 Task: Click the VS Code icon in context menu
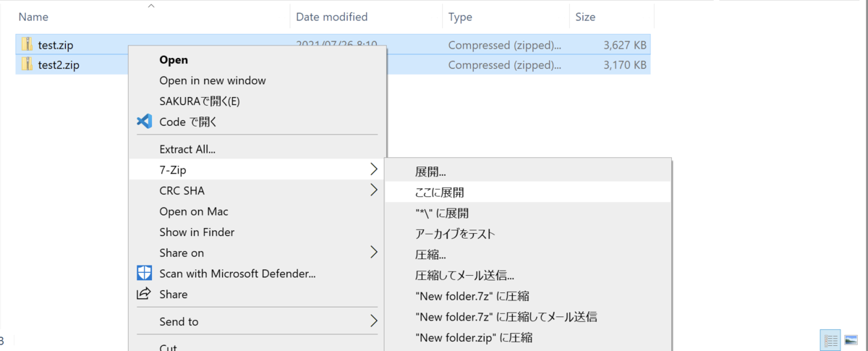pyautogui.click(x=144, y=122)
